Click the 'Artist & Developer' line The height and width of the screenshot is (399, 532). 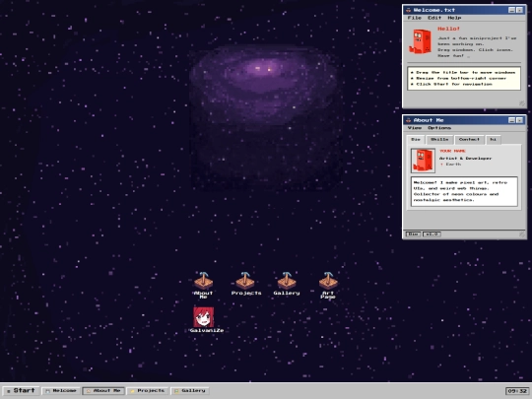pyautogui.click(x=465, y=158)
